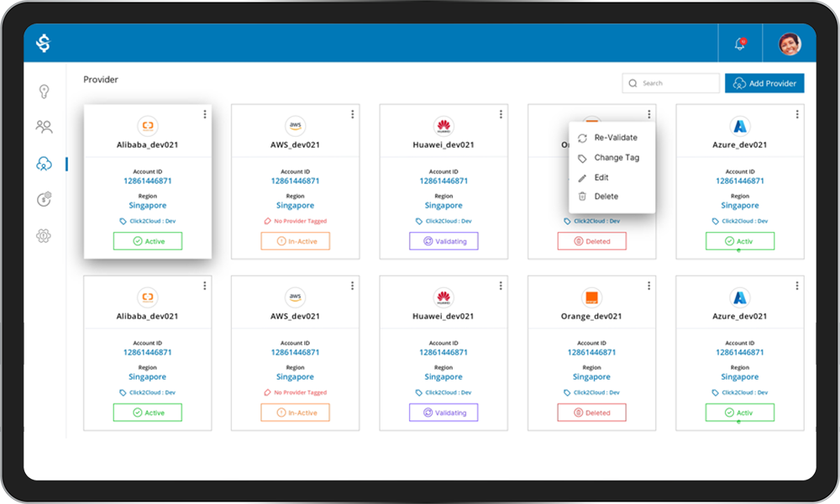
Task: Click the Add Provider button
Action: 764,83
